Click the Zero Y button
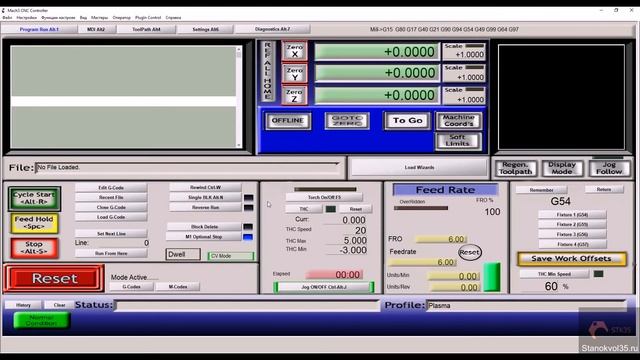This screenshot has height=360, width=640. pos(294,73)
